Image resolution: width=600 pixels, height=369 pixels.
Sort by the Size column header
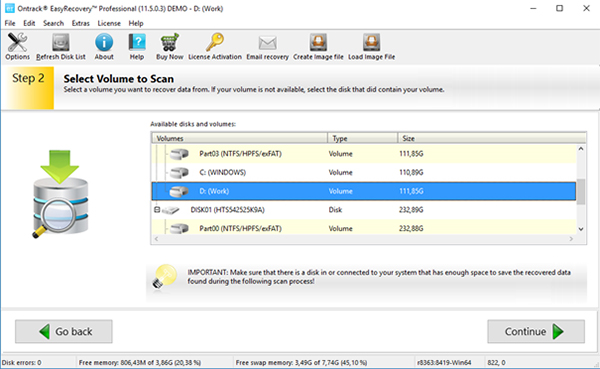(492, 138)
